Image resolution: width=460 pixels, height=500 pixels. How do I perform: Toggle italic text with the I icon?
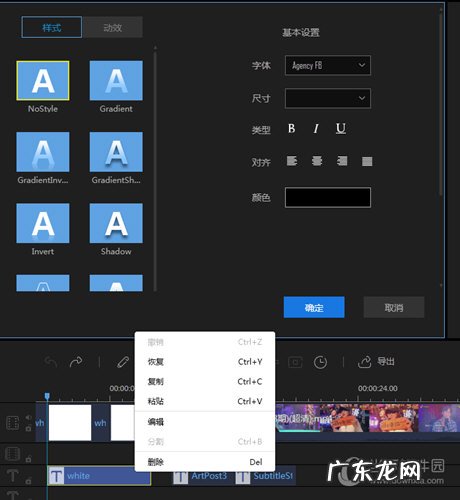tap(316, 128)
